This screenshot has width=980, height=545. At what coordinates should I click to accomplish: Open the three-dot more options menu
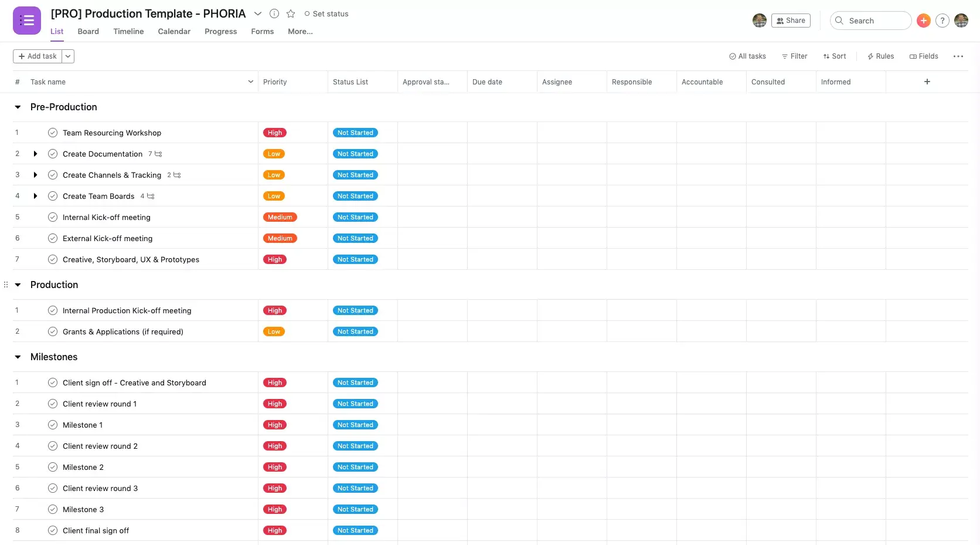[x=958, y=56]
